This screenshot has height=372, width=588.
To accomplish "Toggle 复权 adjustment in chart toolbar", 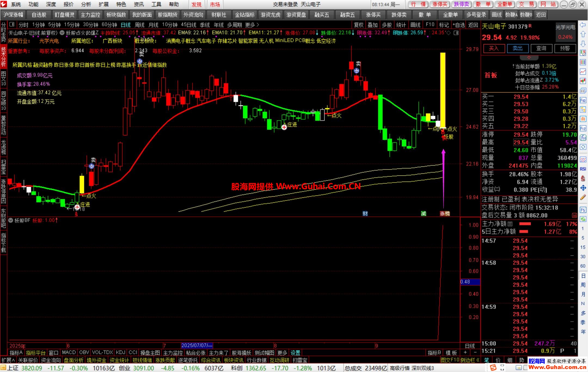I will click(x=359, y=25).
